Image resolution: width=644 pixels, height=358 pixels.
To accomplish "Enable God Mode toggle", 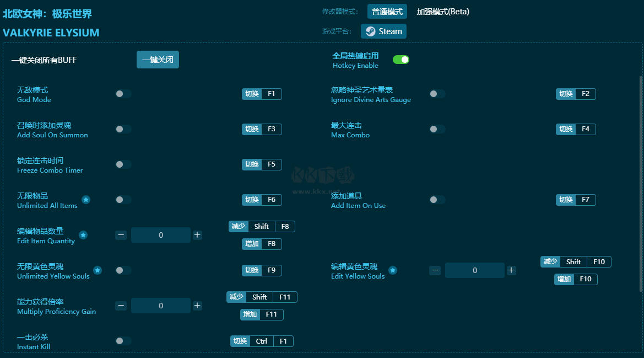I will (x=123, y=94).
